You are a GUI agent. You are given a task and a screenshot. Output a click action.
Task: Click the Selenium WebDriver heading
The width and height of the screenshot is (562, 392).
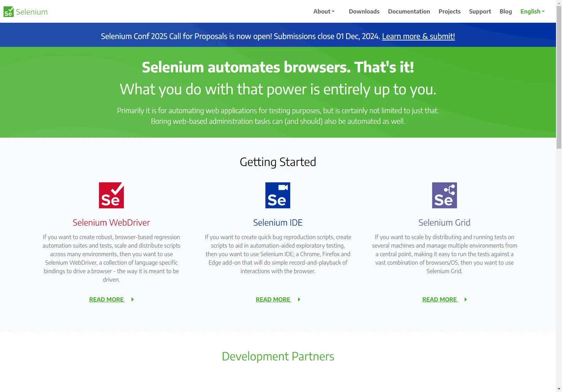(x=111, y=222)
